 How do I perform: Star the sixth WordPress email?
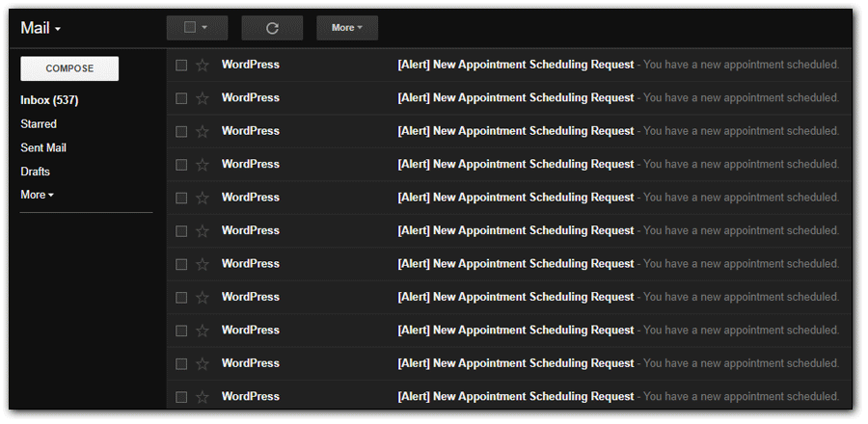pos(203,231)
